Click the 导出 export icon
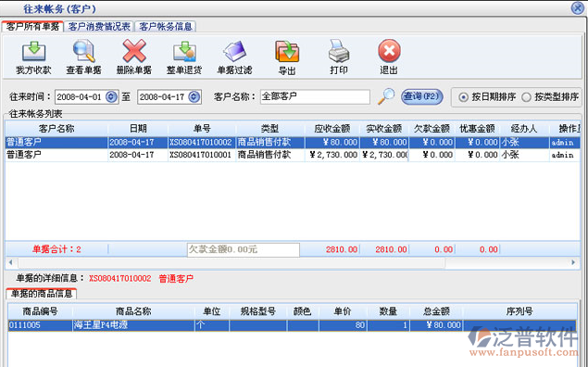The height and width of the screenshot is (367, 588). tap(287, 52)
